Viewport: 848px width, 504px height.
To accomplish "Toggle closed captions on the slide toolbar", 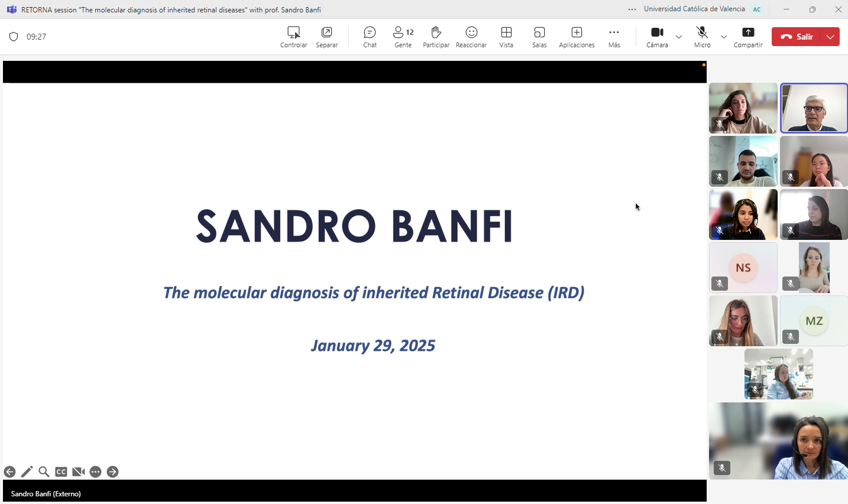I will point(61,472).
